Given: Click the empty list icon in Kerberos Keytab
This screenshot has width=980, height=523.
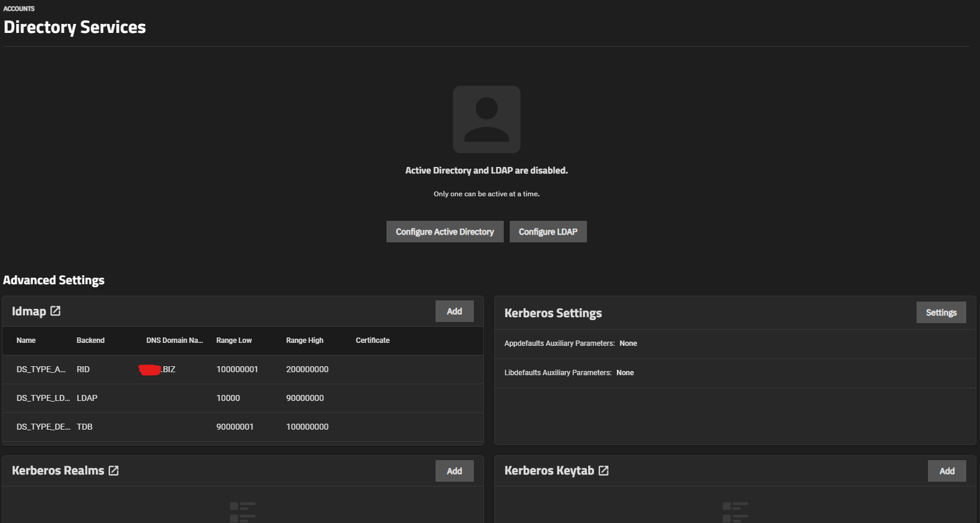Looking at the screenshot, I should pyautogui.click(x=735, y=512).
